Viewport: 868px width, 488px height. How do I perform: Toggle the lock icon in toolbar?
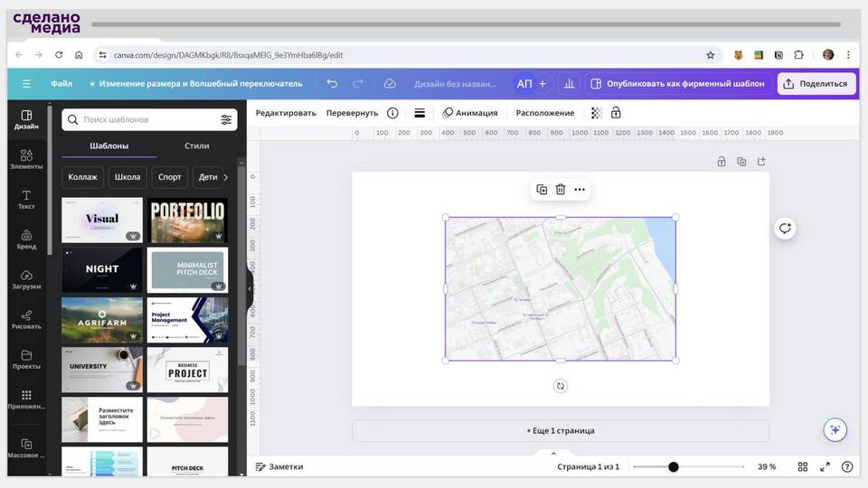(616, 113)
